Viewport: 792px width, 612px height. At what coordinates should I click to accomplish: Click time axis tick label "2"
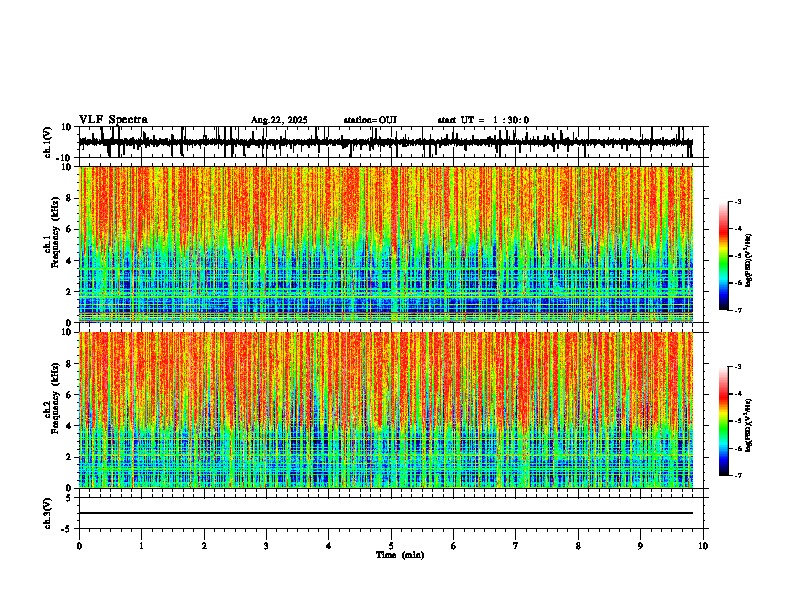(204, 546)
